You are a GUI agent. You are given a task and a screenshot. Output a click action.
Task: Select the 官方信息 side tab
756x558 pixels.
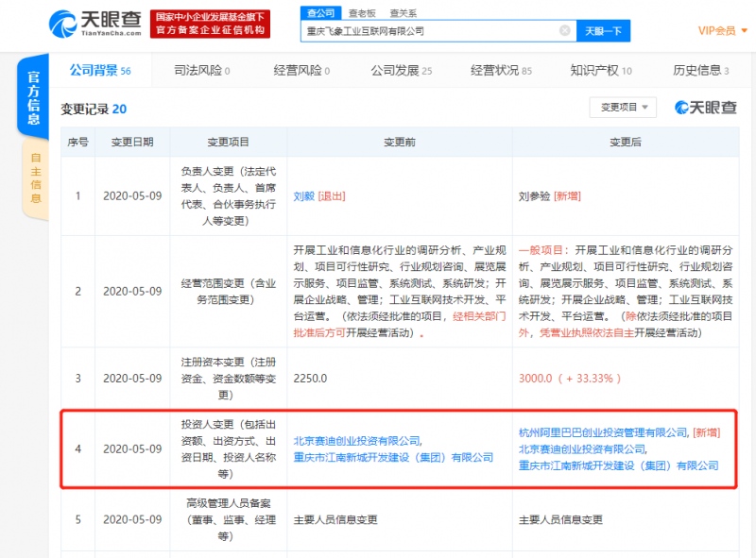[34, 97]
